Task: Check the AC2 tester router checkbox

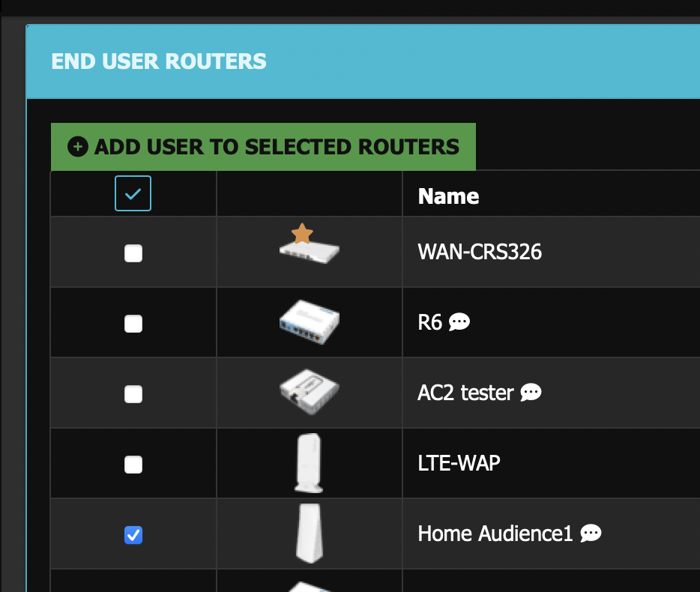Action: [133, 394]
